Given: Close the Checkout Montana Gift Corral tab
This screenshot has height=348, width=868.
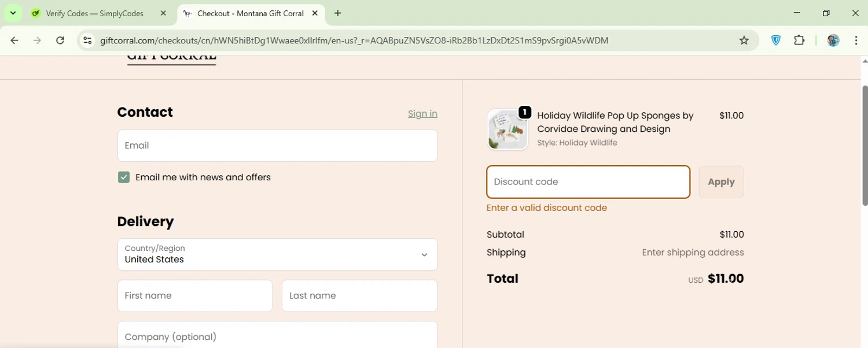Looking at the screenshot, I should [315, 13].
